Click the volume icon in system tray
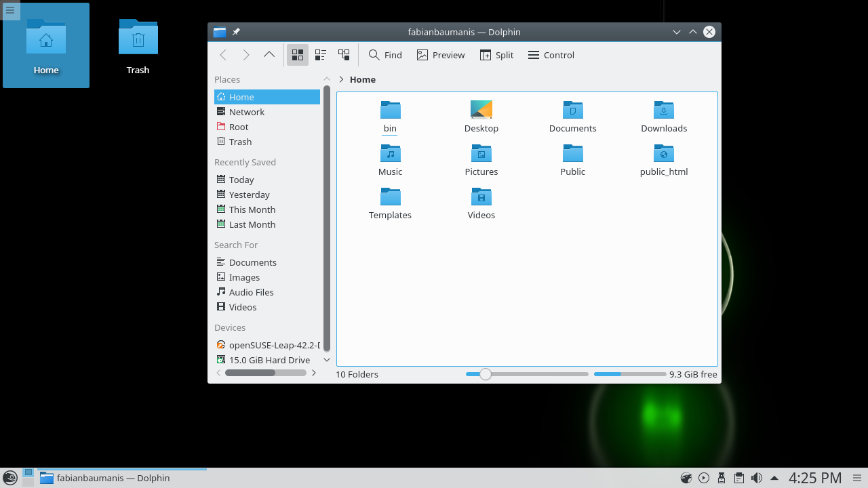Viewport: 868px width, 488px height. pos(757,478)
